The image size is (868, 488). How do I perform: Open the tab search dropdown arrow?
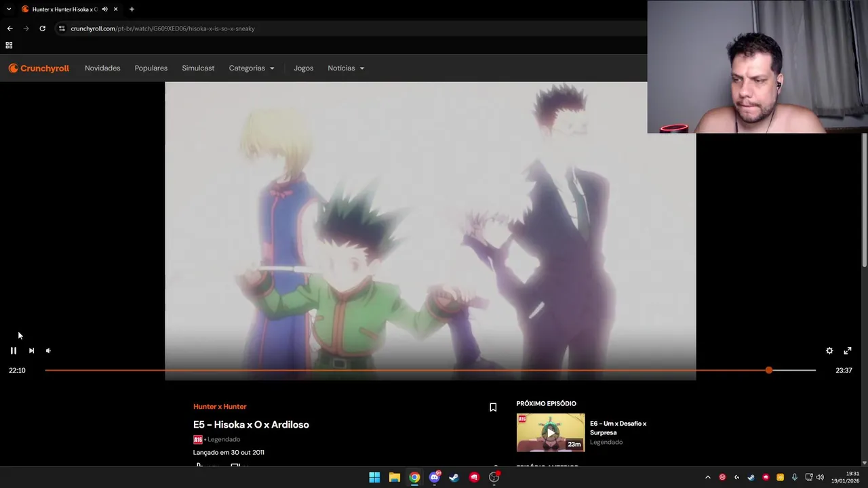click(x=9, y=9)
